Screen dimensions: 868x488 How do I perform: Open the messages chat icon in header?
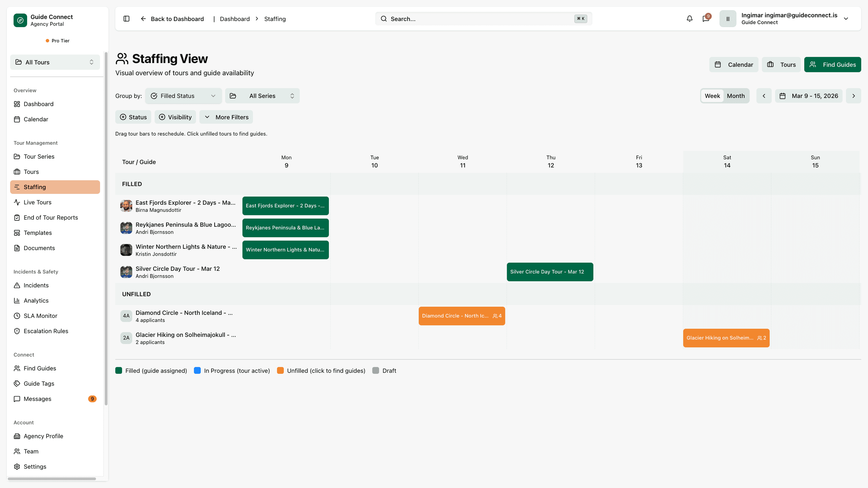706,19
